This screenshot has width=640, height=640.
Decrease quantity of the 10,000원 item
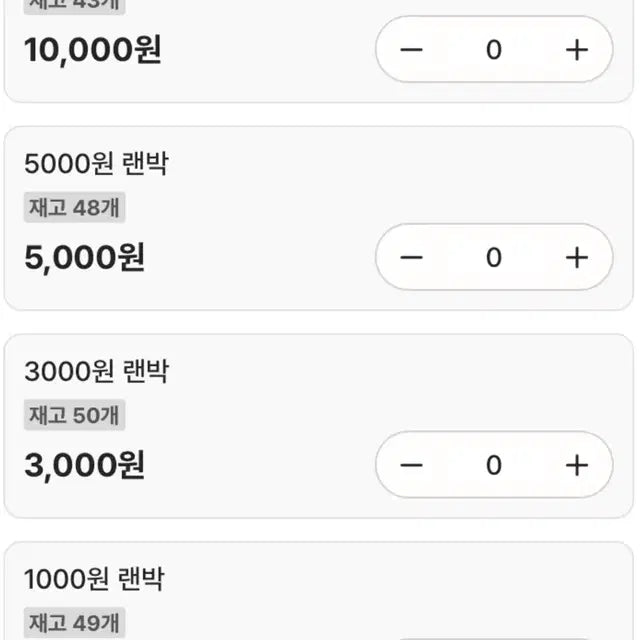coord(411,50)
